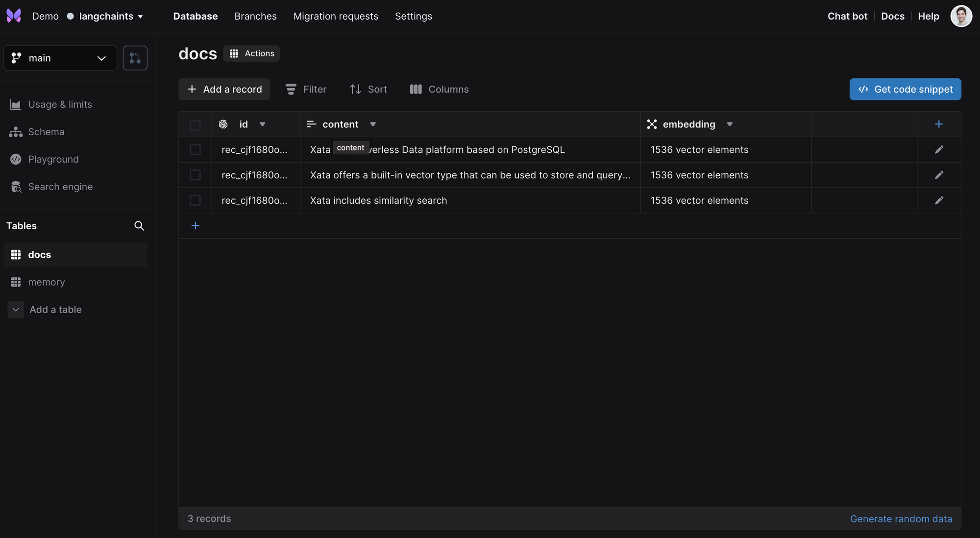980x538 pixels.
Task: Click the Tables search magnifier icon
Action: click(x=139, y=226)
